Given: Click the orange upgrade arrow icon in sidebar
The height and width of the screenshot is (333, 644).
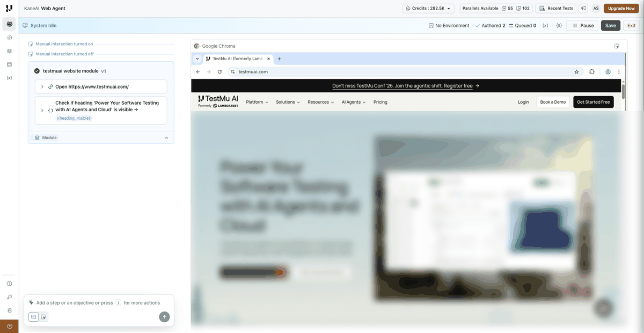Looking at the screenshot, I should pos(9,326).
